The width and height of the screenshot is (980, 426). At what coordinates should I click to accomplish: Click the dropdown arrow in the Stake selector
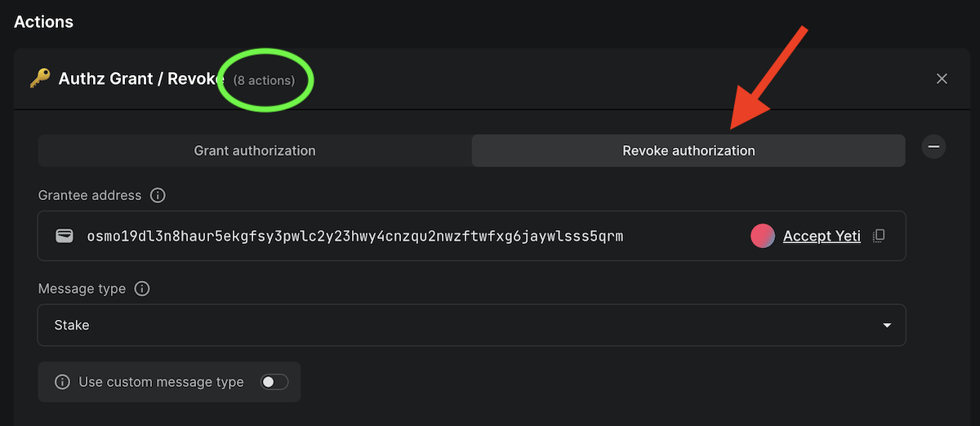(887, 326)
